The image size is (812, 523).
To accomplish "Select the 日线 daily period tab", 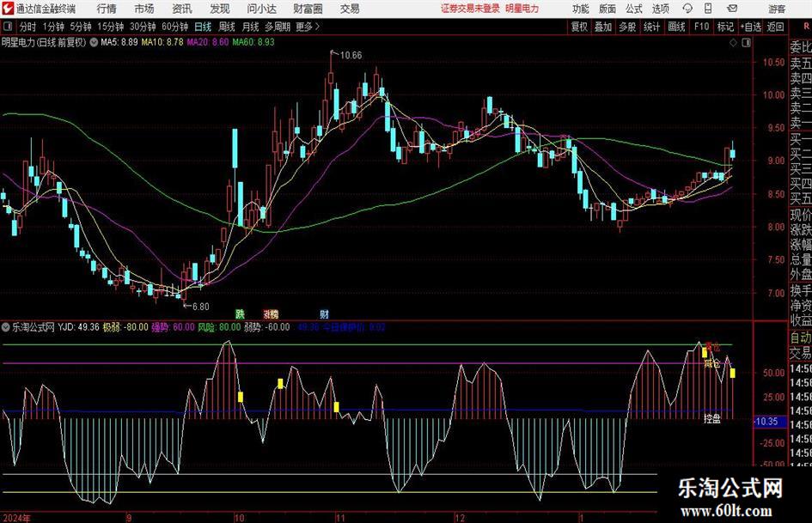I will click(203, 27).
